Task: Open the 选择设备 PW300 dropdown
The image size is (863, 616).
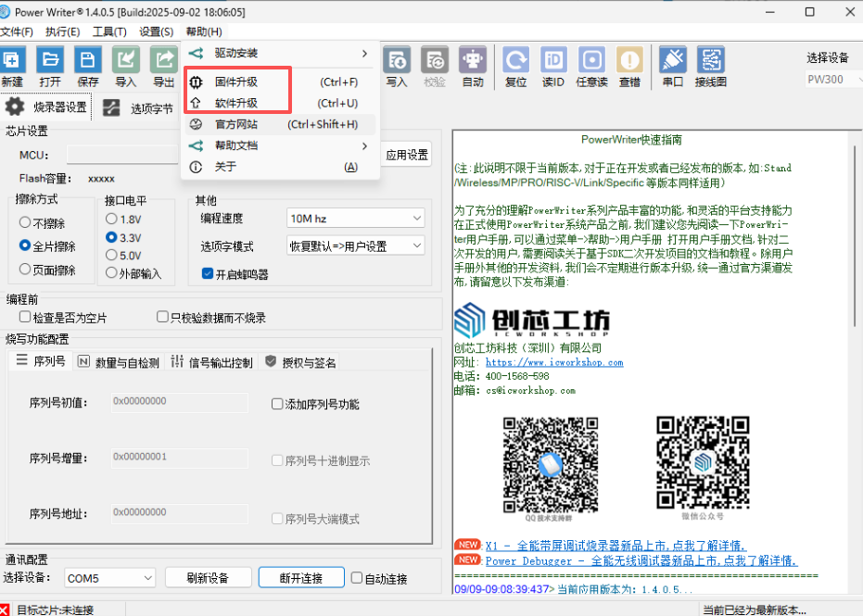Action: [x=834, y=80]
